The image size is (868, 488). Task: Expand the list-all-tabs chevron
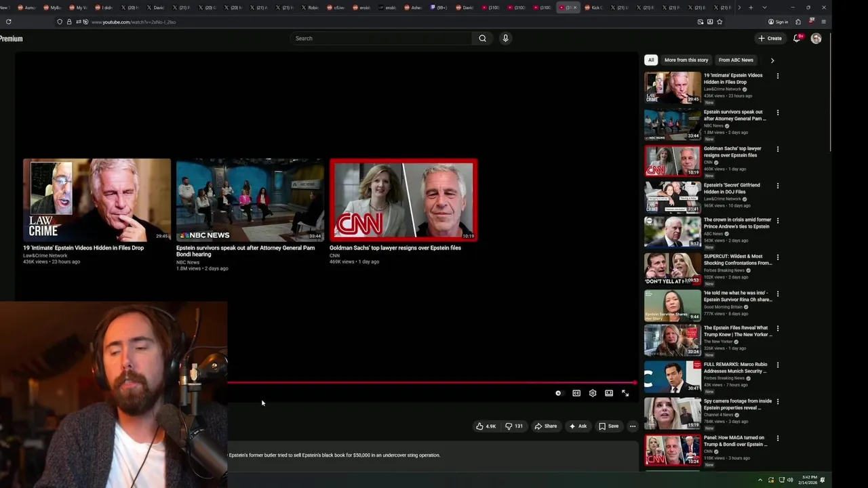tap(764, 7)
